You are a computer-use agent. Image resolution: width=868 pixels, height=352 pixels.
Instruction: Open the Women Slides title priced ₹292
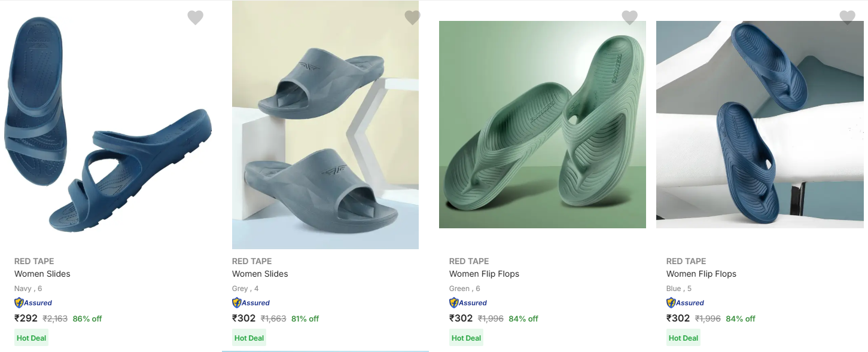coord(42,274)
